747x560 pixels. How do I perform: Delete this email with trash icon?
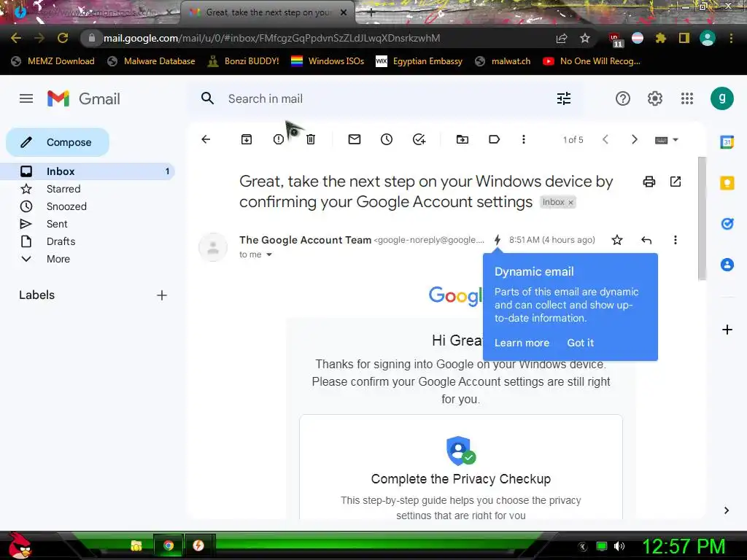(311, 139)
